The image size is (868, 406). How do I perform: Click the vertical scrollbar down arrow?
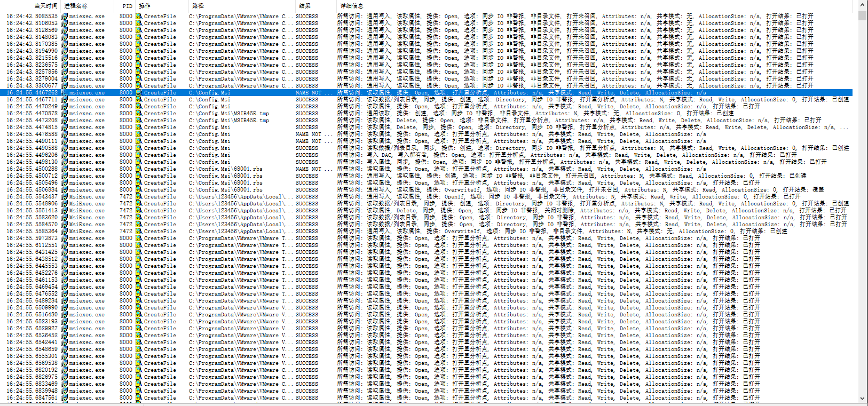[863, 398]
